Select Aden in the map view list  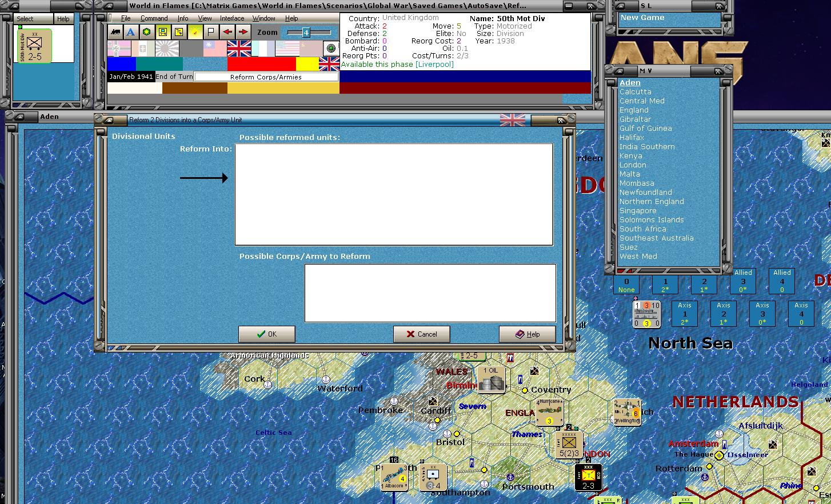(x=630, y=82)
